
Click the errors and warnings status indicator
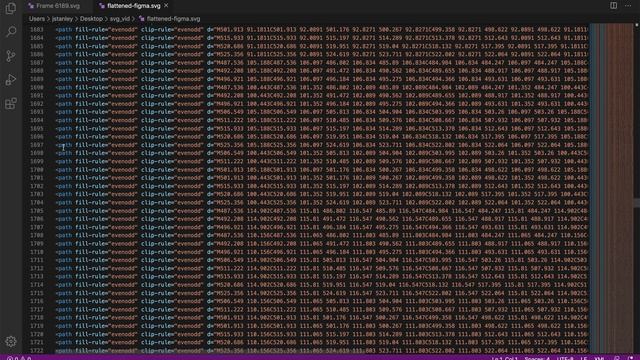pyautogui.click(x=19, y=358)
